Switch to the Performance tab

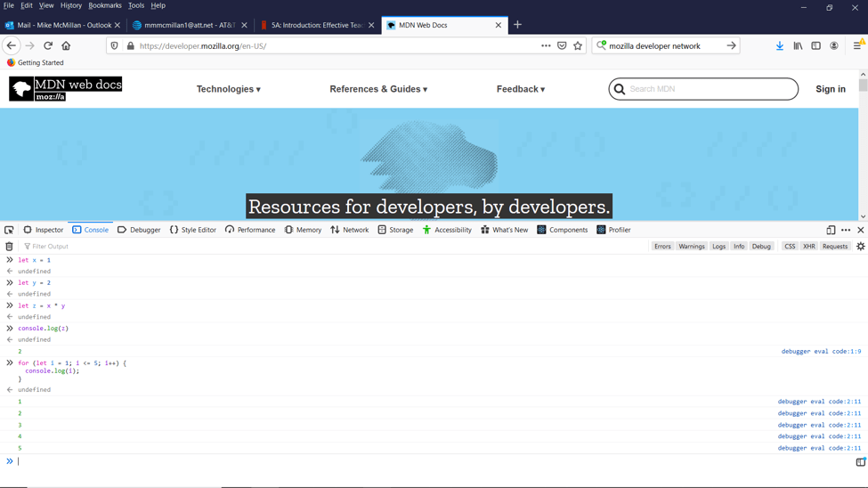coord(250,230)
